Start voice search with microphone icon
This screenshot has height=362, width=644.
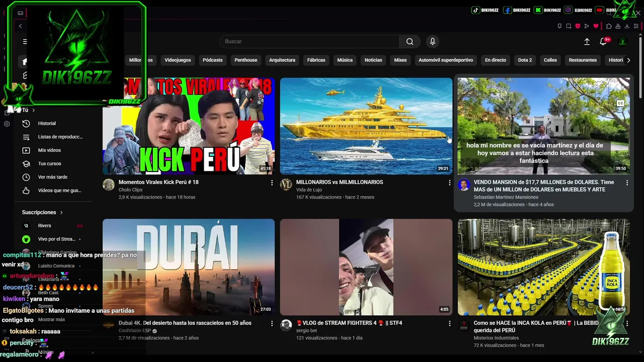[x=432, y=42]
